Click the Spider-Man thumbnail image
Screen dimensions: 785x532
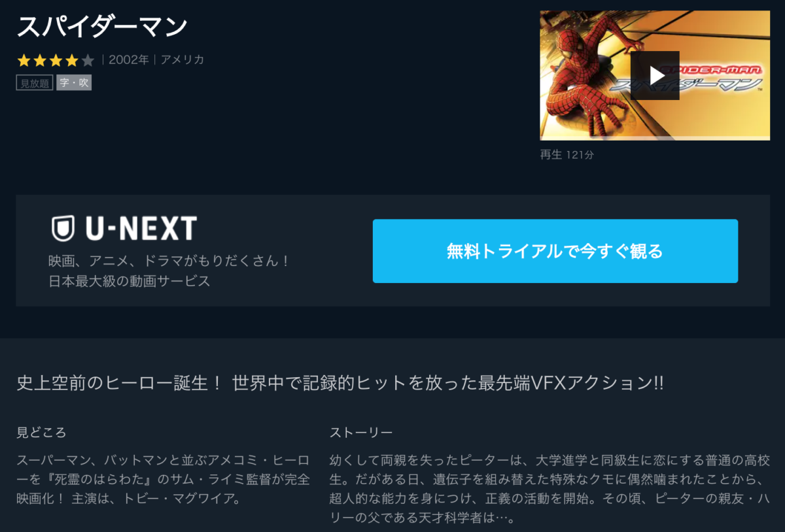(655, 75)
